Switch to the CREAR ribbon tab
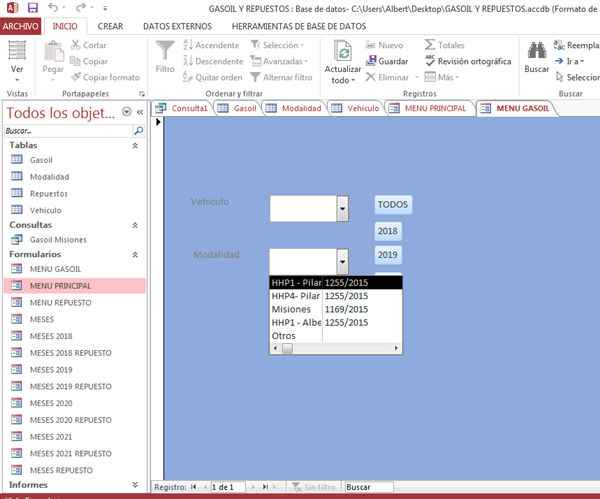The image size is (600, 499). point(110,26)
